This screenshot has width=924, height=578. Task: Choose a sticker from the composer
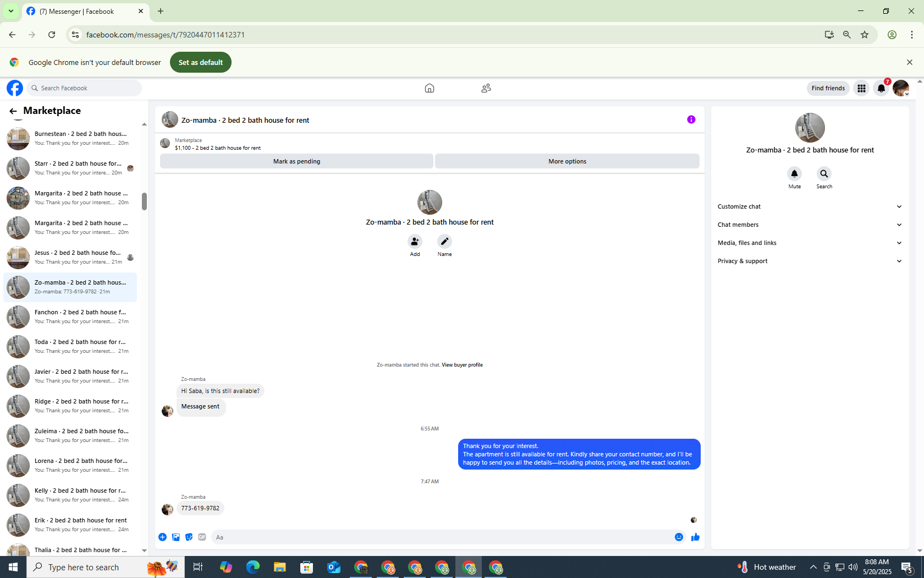click(189, 537)
